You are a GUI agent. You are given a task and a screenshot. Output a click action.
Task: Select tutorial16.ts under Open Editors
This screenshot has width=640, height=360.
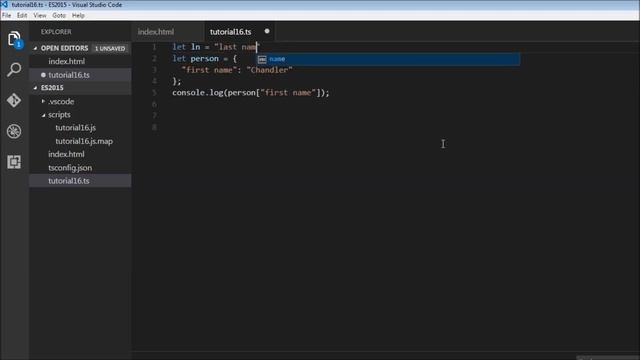pyautogui.click(x=80, y=75)
